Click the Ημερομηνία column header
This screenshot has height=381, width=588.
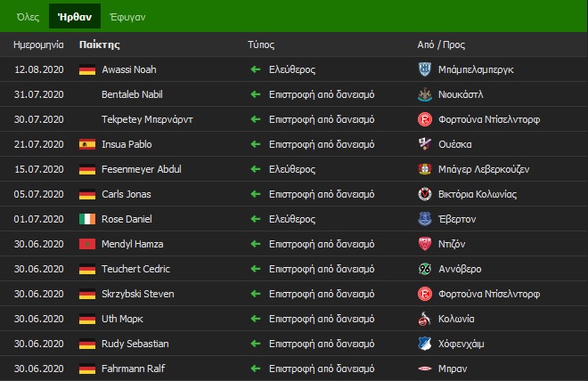[39, 45]
